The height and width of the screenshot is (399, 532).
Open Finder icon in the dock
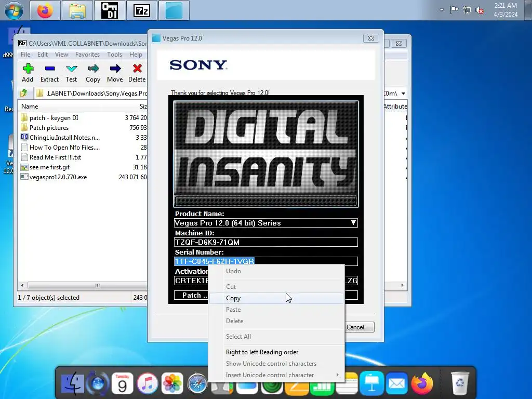click(x=72, y=384)
